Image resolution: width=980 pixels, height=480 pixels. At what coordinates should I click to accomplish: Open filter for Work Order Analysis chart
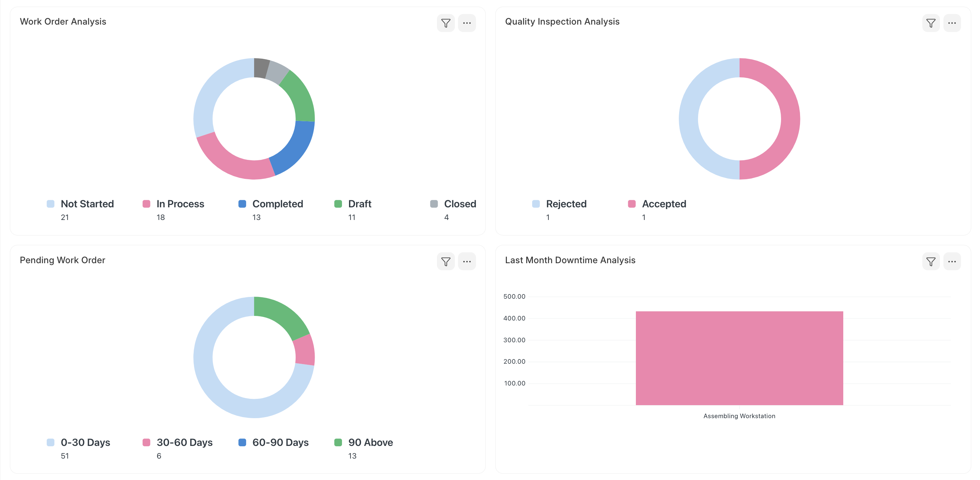(x=445, y=23)
